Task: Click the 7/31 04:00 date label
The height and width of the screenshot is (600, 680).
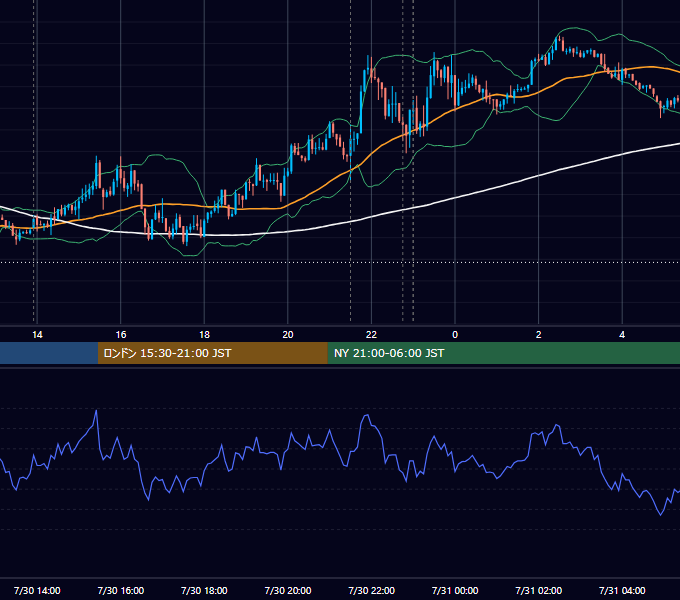Action: (622, 590)
